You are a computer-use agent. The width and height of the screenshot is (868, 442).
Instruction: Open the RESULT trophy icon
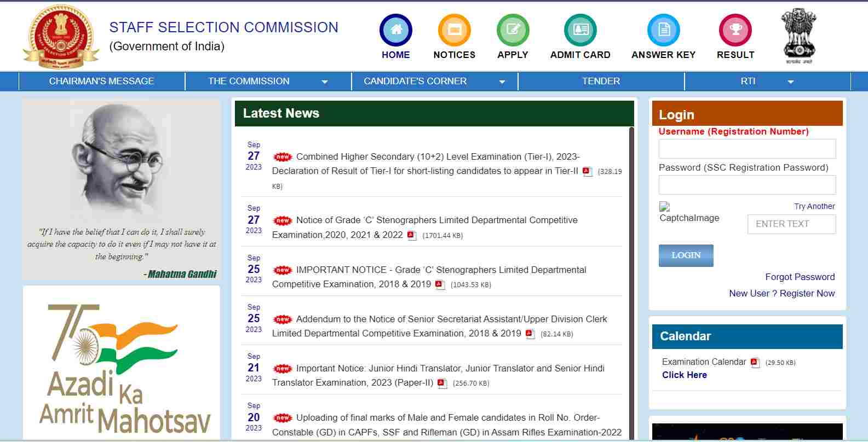click(x=735, y=30)
